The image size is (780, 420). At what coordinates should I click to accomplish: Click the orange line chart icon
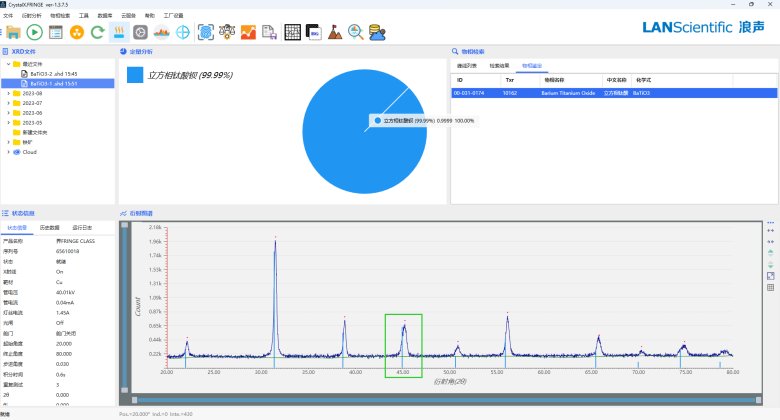pos(248,32)
